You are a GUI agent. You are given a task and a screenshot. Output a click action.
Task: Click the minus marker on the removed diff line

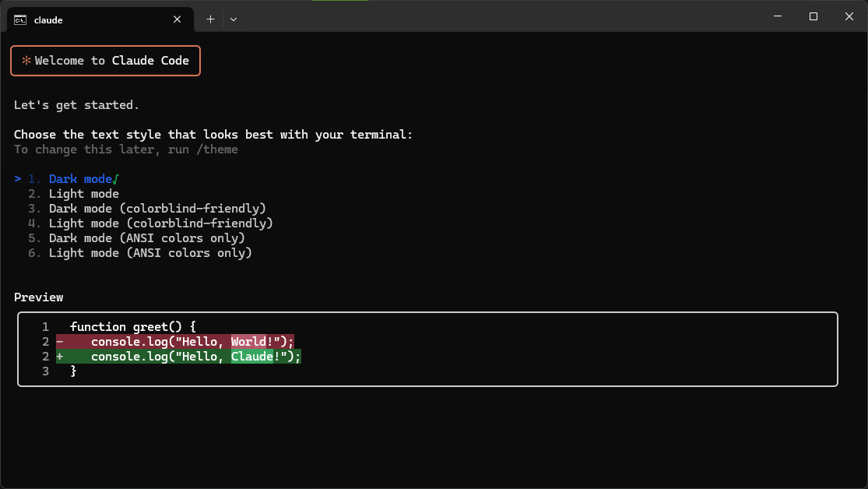(x=58, y=341)
